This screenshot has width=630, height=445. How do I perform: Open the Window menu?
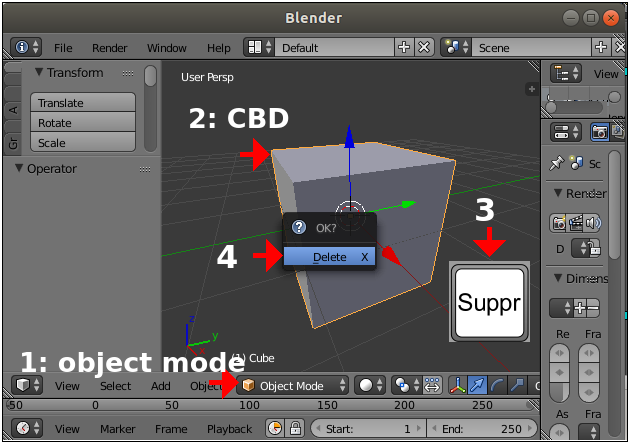[166, 48]
